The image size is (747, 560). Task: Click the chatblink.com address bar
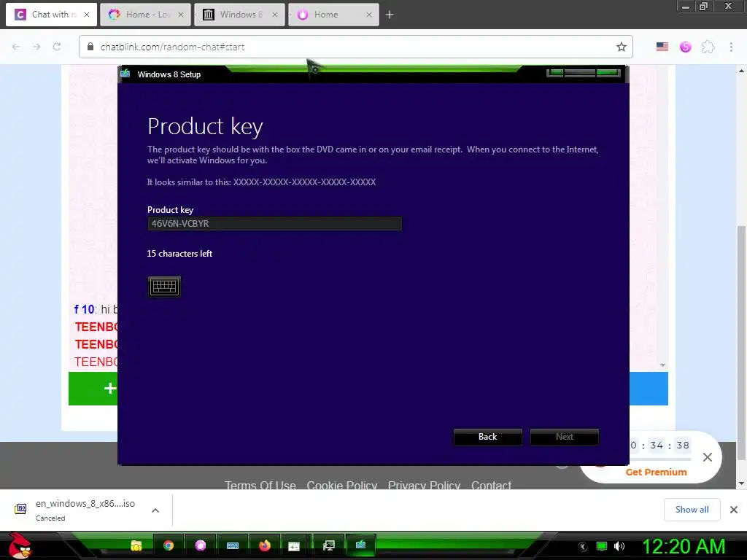(355, 47)
